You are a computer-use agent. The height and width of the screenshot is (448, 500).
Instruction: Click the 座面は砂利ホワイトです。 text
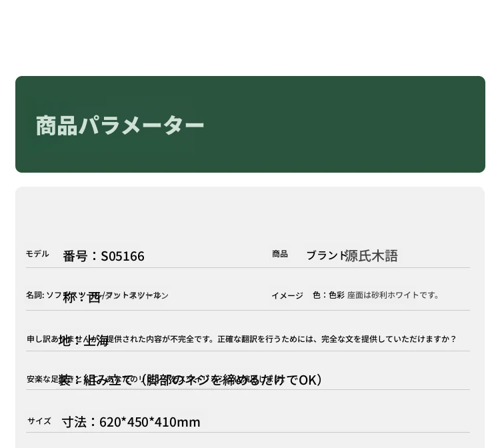point(393,295)
